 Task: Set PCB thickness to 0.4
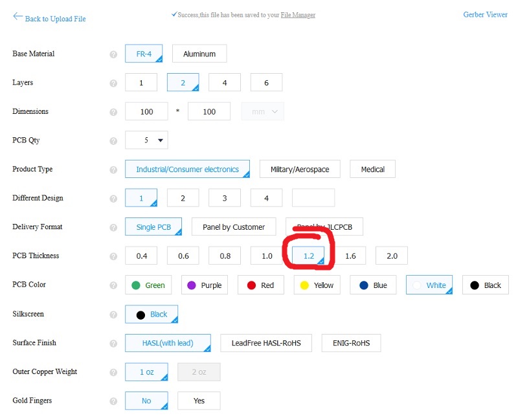tap(141, 256)
